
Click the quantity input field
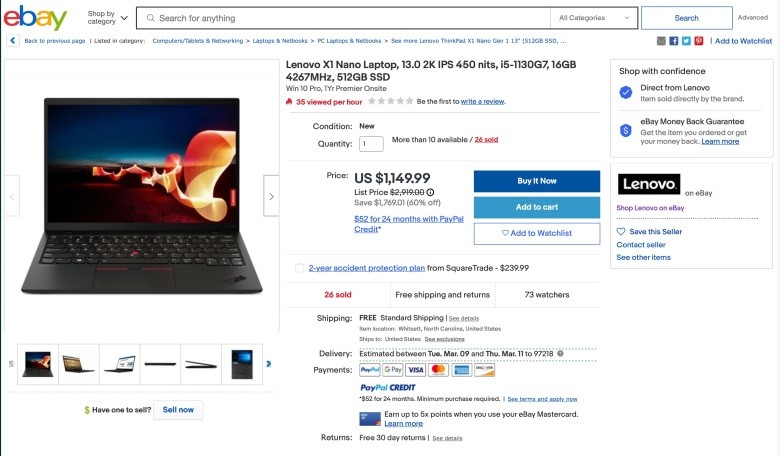[x=371, y=144]
